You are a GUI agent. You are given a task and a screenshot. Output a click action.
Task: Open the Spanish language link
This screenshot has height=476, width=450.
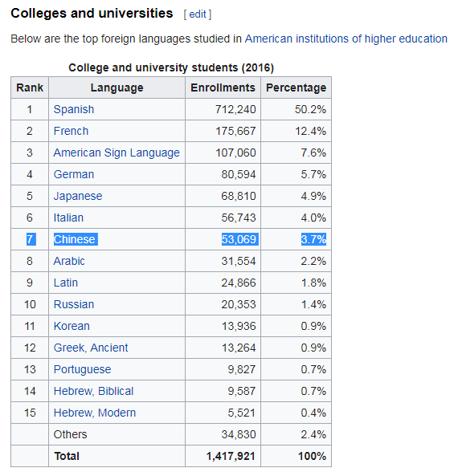point(74,109)
